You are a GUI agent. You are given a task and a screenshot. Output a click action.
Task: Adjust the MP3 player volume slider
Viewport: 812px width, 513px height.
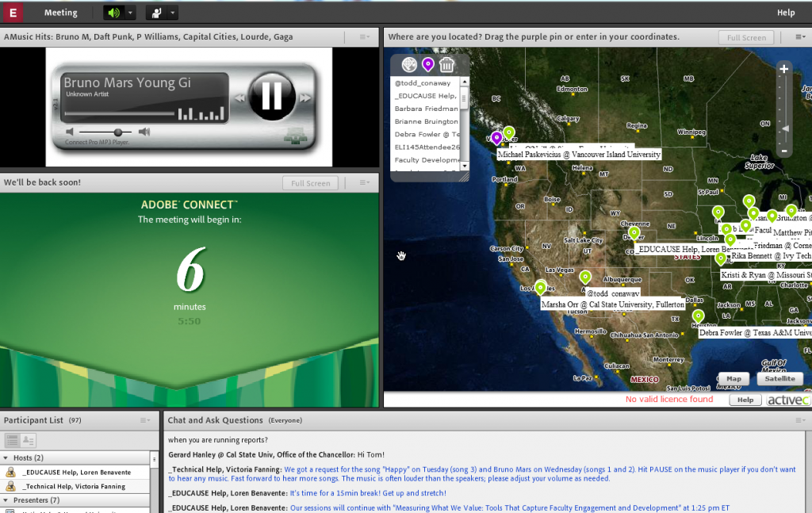118,132
